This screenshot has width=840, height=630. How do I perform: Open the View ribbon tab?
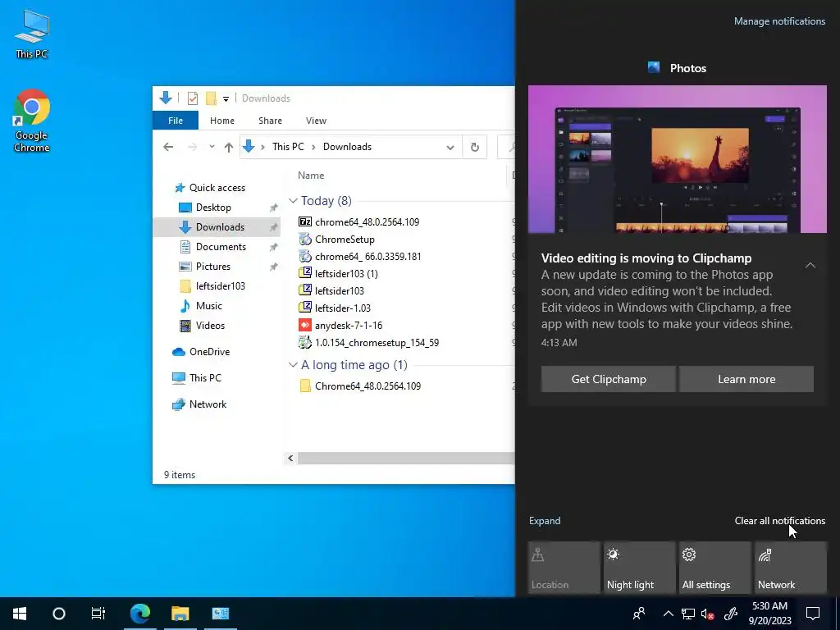[316, 121]
